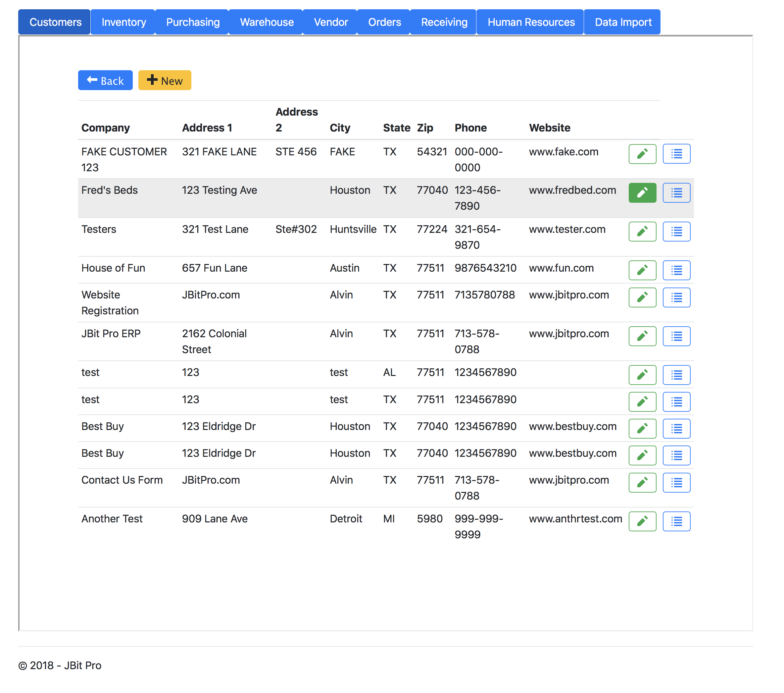784x693 pixels.
Task: Click the Website column header
Action: pos(550,128)
